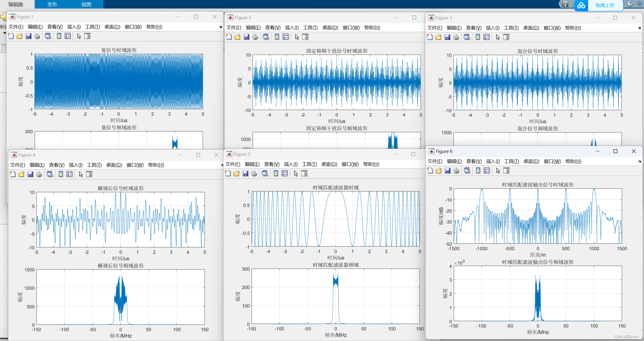Select Edit Plot arrow in Figure 4

(x=81, y=174)
